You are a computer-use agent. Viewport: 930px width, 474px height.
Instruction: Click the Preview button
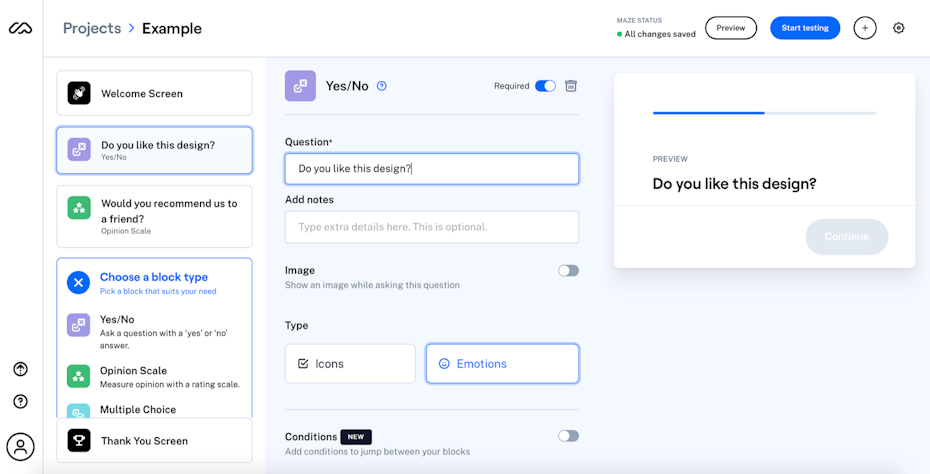click(x=730, y=28)
